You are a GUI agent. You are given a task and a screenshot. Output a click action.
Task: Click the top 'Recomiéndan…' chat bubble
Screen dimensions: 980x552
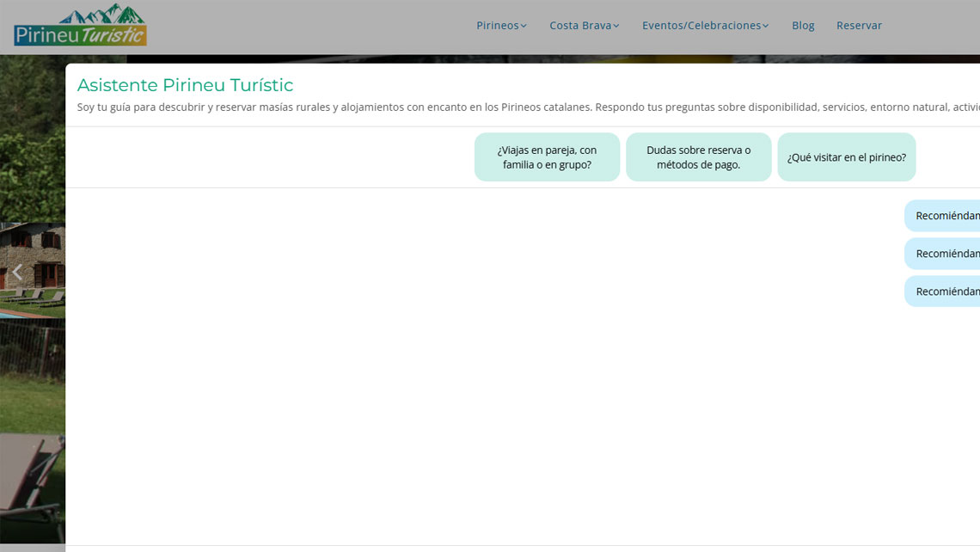(x=944, y=216)
